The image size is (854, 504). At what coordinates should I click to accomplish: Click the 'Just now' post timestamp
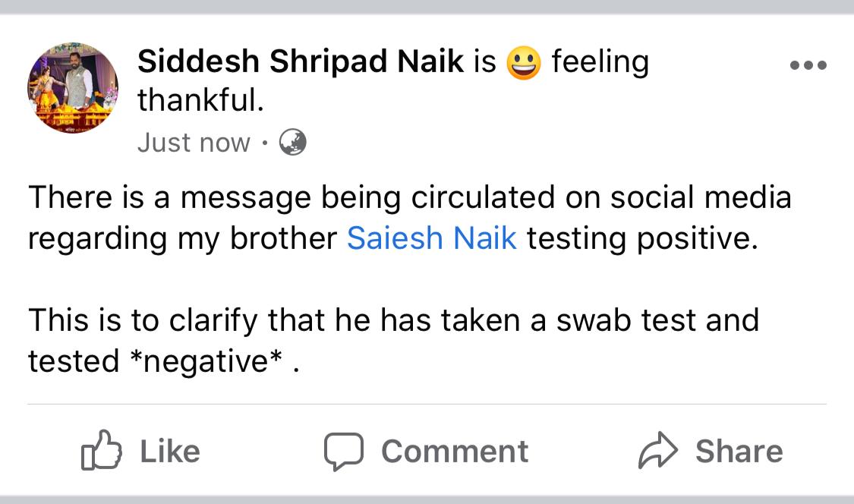(194, 142)
